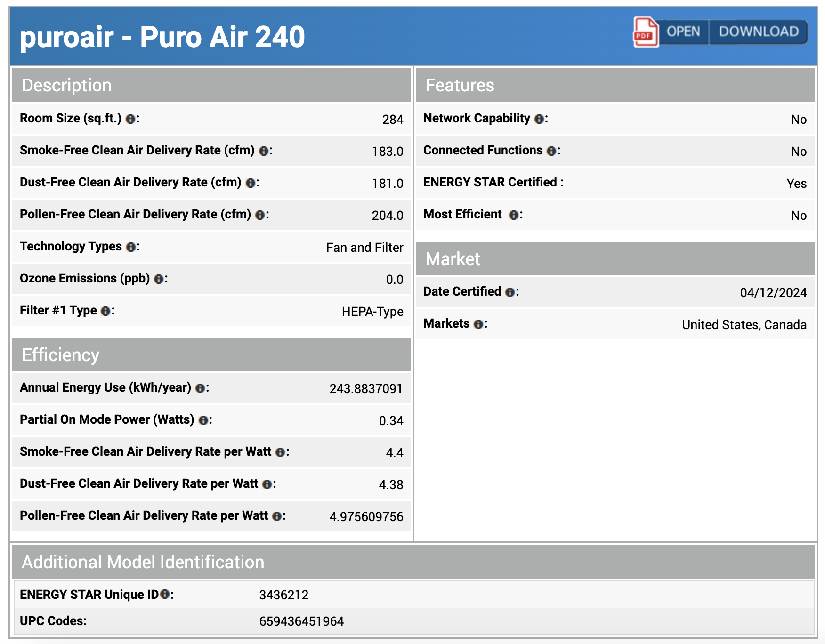This screenshot has width=825, height=644.
Task: Select the Description section header
Action: click(66, 85)
